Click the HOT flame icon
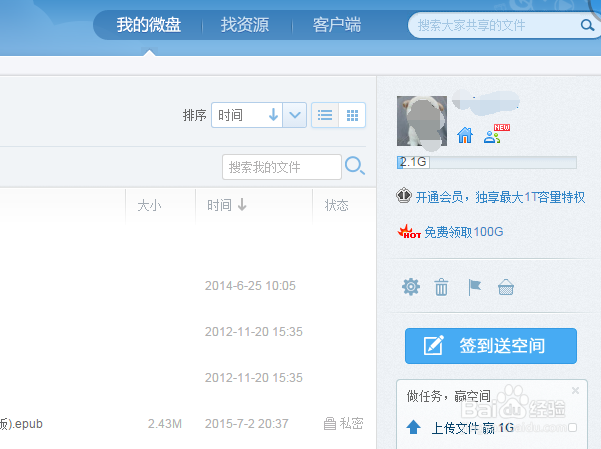Image resolution: width=601 pixels, height=449 pixels. (x=409, y=232)
